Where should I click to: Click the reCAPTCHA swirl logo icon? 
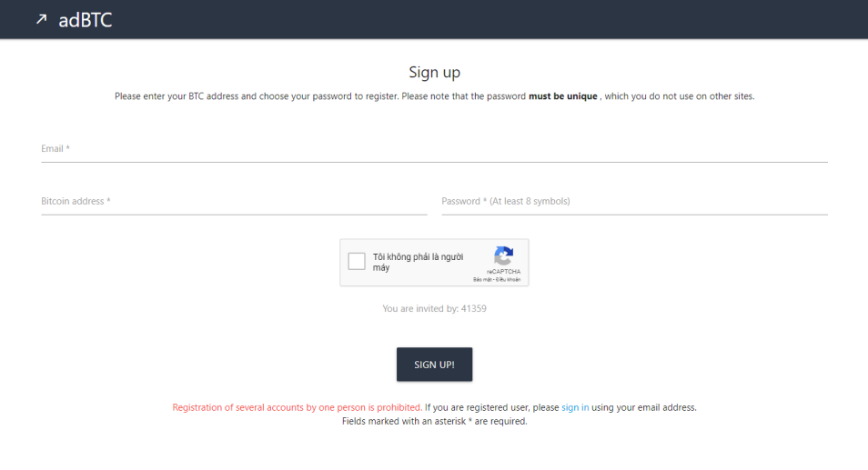pyautogui.click(x=503, y=256)
